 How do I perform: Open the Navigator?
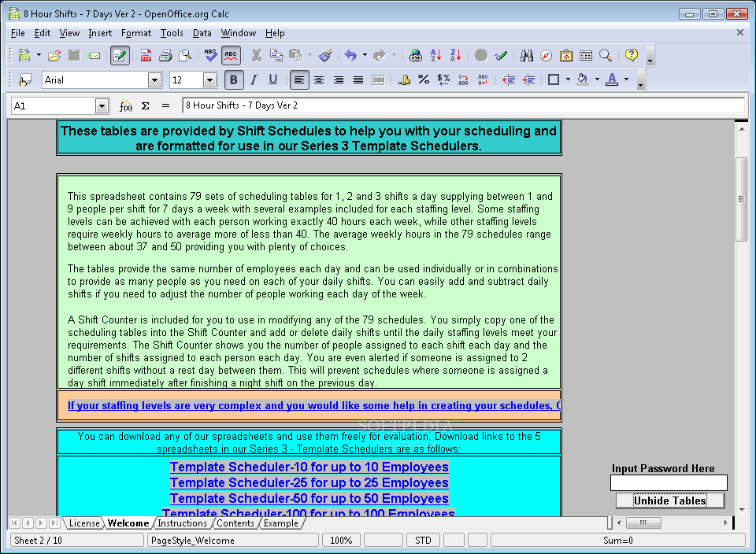547,55
